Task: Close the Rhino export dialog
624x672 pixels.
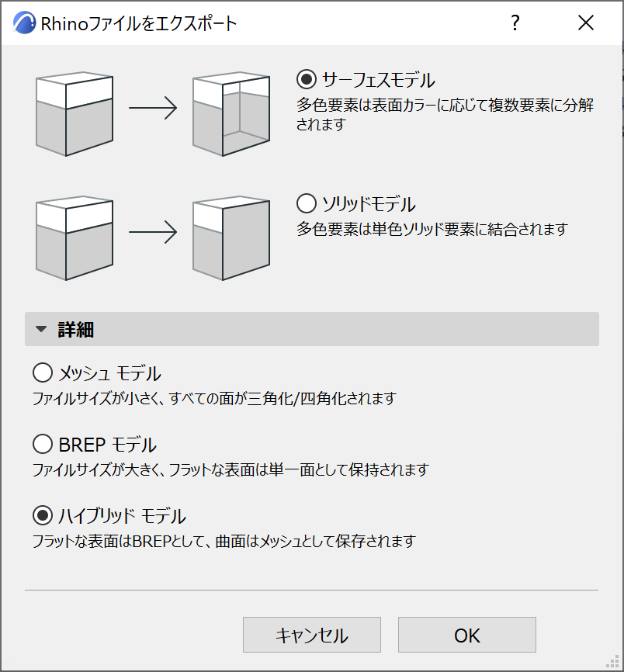Action: pos(586,23)
